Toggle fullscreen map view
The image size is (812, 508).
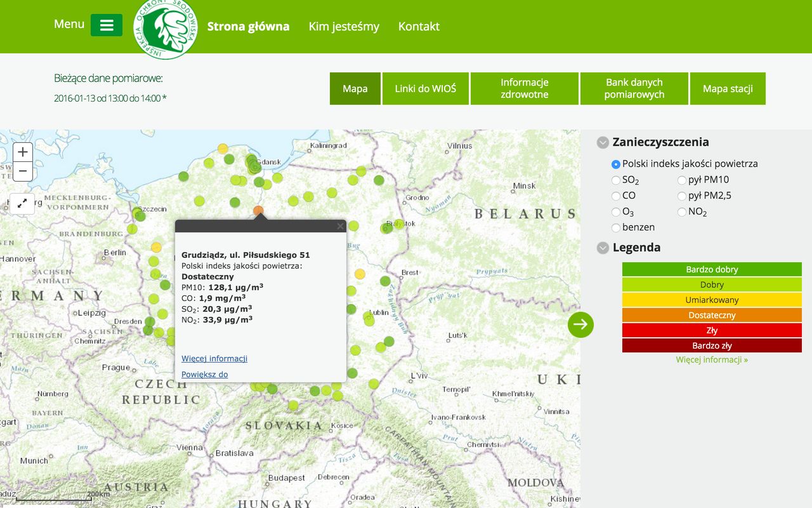click(x=22, y=204)
